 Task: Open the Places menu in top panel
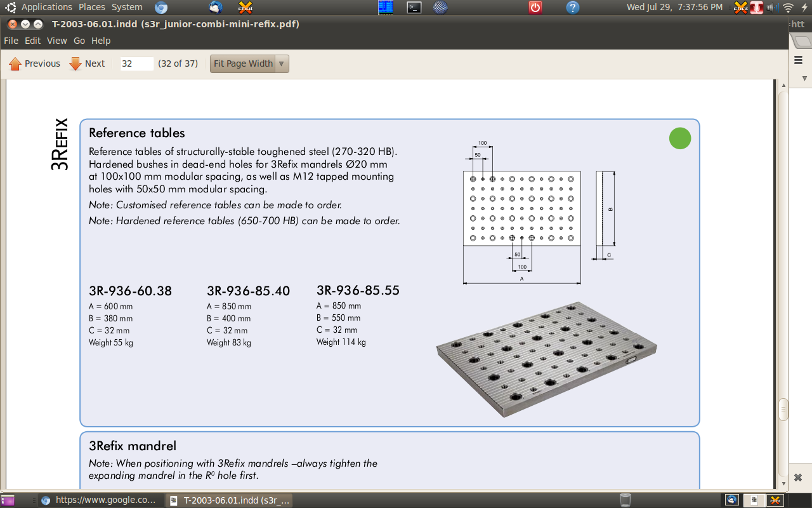click(x=92, y=7)
